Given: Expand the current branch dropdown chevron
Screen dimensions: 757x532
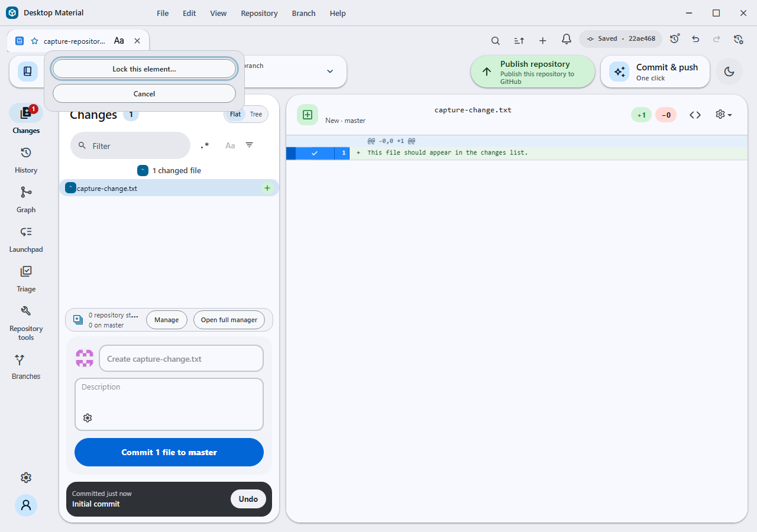Looking at the screenshot, I should click(330, 72).
